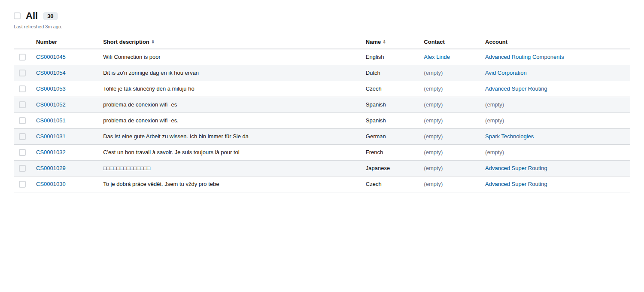
Task: Open the CS0001032 case record
Action: point(51,152)
